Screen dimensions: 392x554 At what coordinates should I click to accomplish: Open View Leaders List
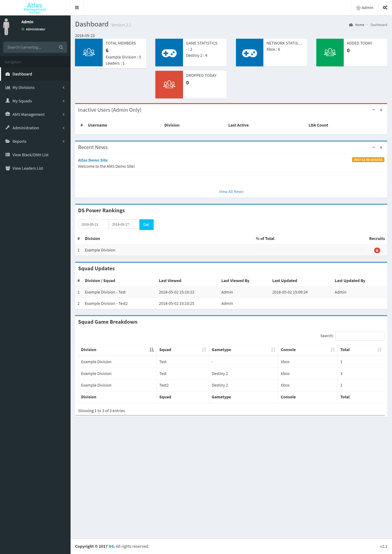[x=28, y=168]
